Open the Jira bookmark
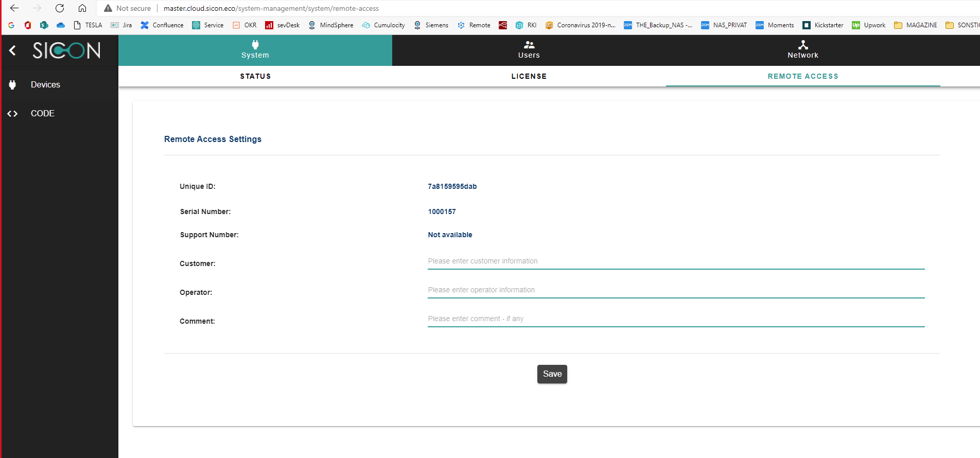 tap(121, 25)
